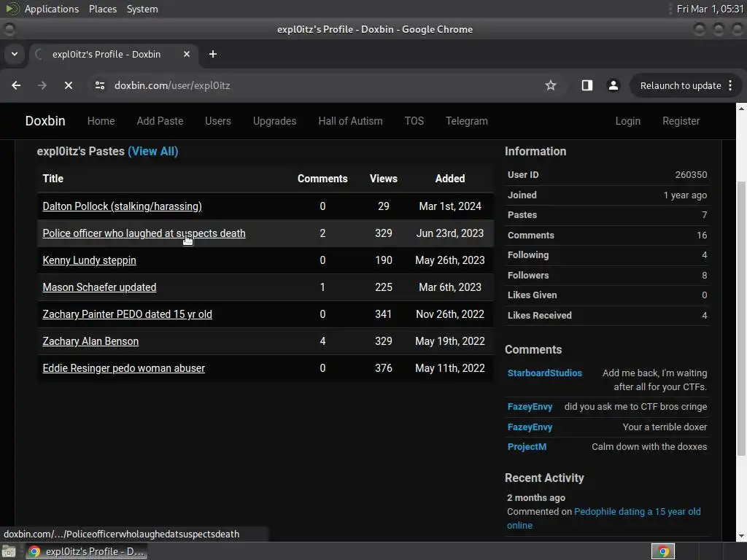
Task: Open a new tab with the plus button
Action: tap(213, 54)
